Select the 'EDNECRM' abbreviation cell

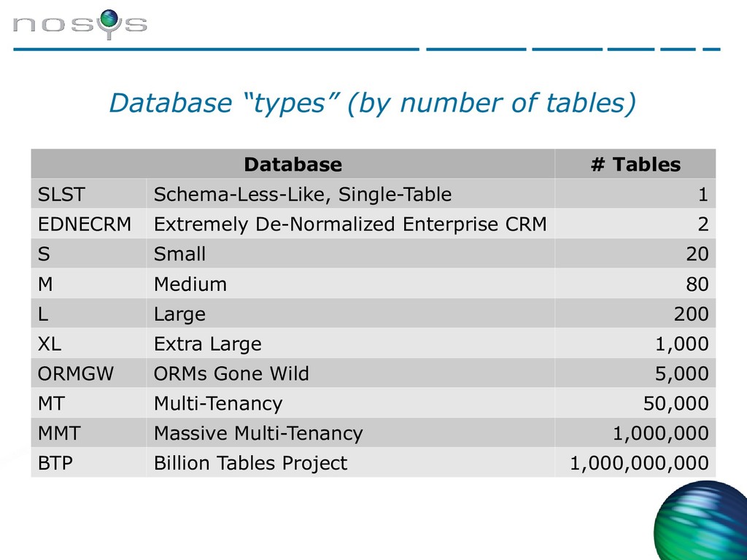click(x=88, y=224)
